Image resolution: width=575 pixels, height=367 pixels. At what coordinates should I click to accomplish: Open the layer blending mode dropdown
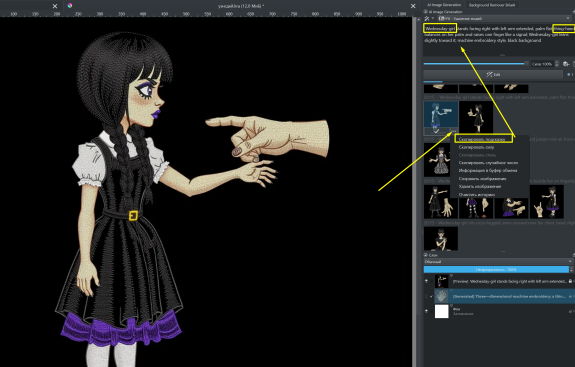[x=498, y=261]
